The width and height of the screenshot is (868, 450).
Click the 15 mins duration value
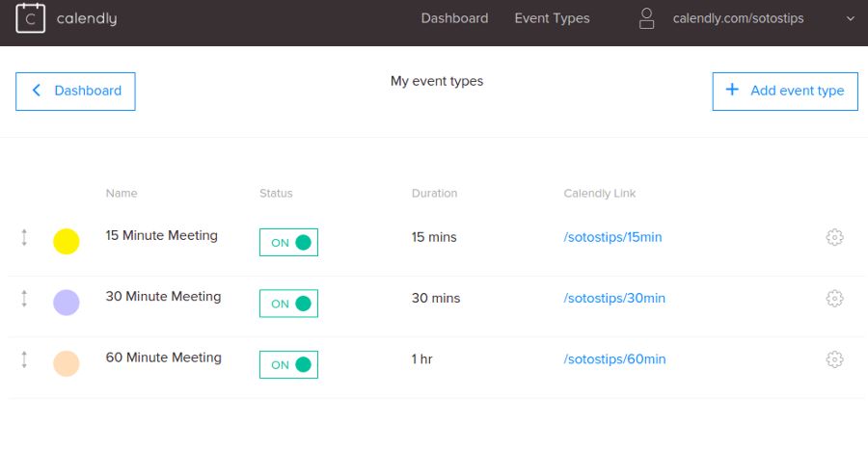[x=434, y=237]
